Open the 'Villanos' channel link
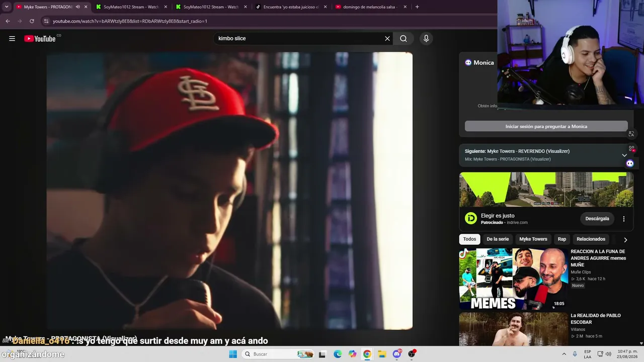The image size is (644, 362). tap(578, 329)
